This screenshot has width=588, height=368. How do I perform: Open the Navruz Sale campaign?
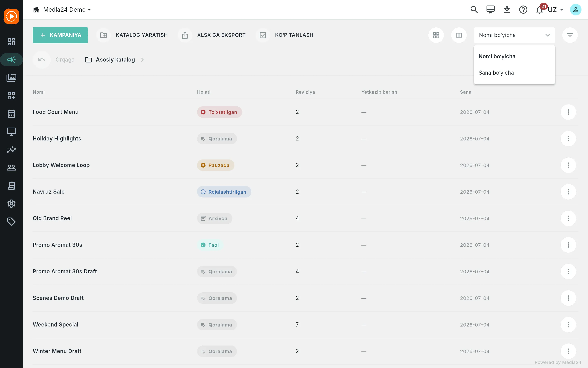pyautogui.click(x=49, y=192)
